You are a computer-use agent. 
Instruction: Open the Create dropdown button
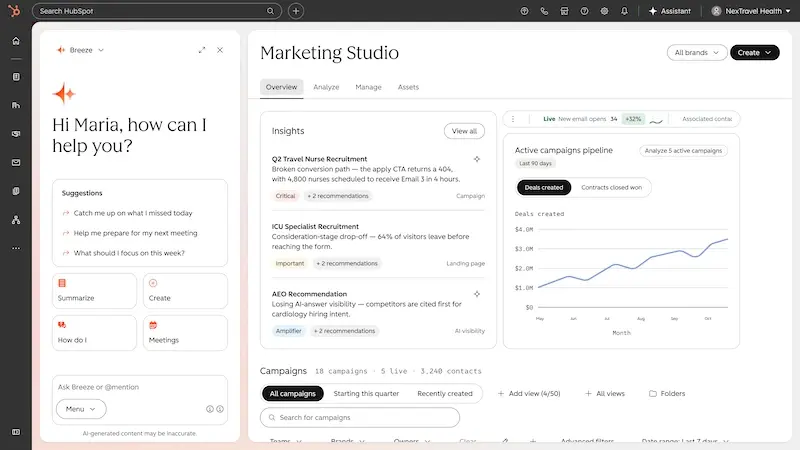click(755, 53)
